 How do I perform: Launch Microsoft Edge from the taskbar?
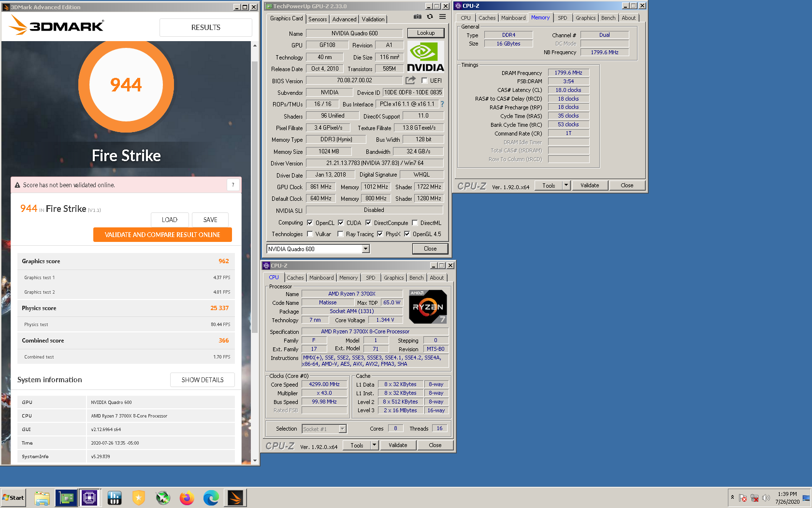(x=211, y=498)
